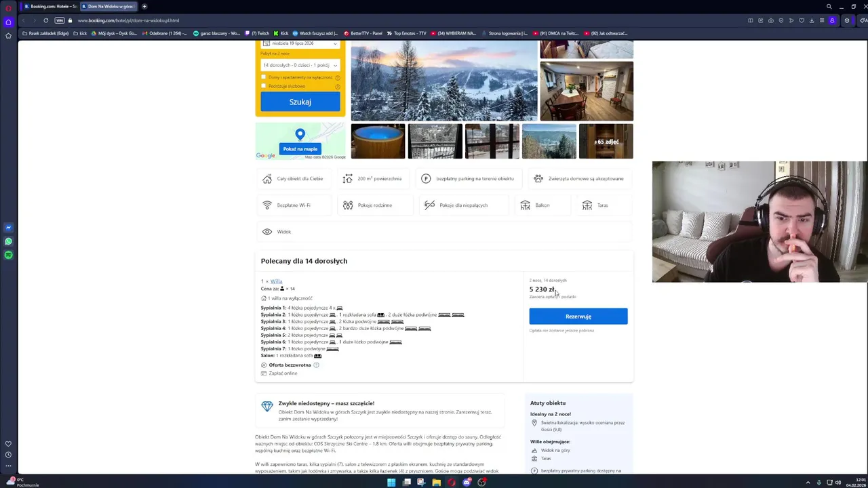
Task: Open the 'Kick' bookmark
Action: 281,33
